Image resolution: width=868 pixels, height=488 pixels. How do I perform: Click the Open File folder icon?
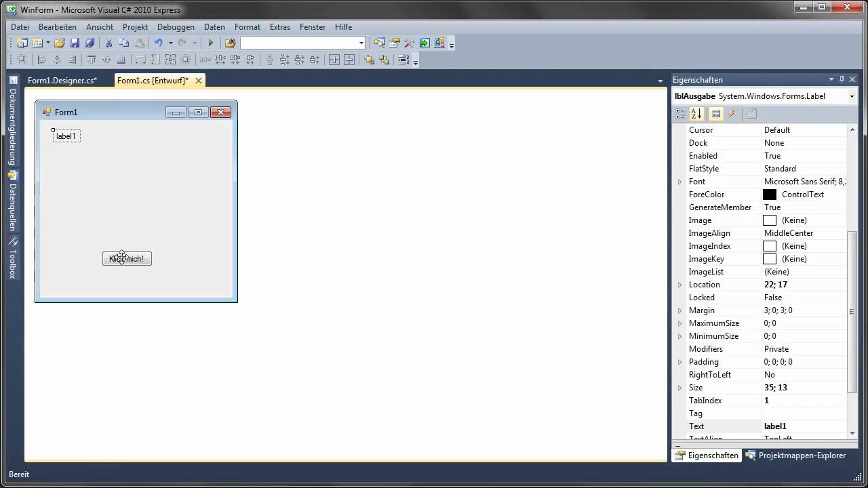pos(60,43)
